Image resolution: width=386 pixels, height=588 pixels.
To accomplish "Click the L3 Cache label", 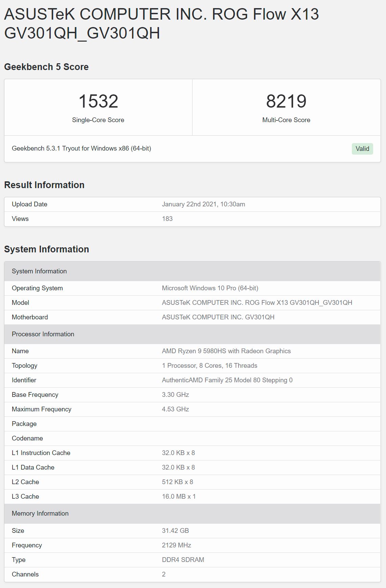I will click(25, 497).
